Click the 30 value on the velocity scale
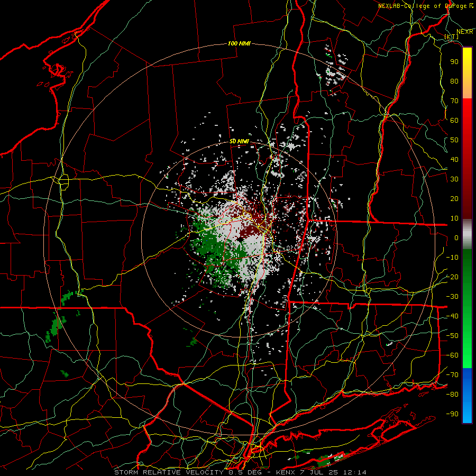This screenshot has width=476, height=476. click(x=454, y=179)
